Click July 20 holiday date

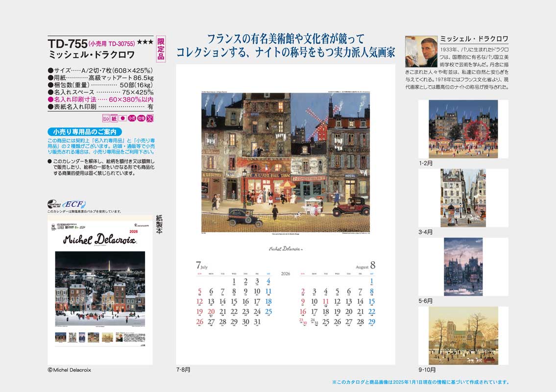[x=211, y=312]
